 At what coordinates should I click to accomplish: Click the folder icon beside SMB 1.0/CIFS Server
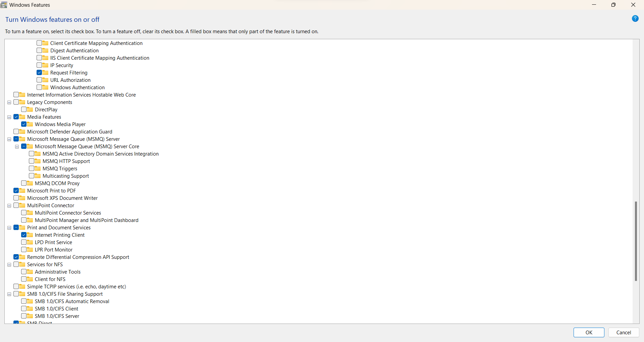[x=30, y=316]
